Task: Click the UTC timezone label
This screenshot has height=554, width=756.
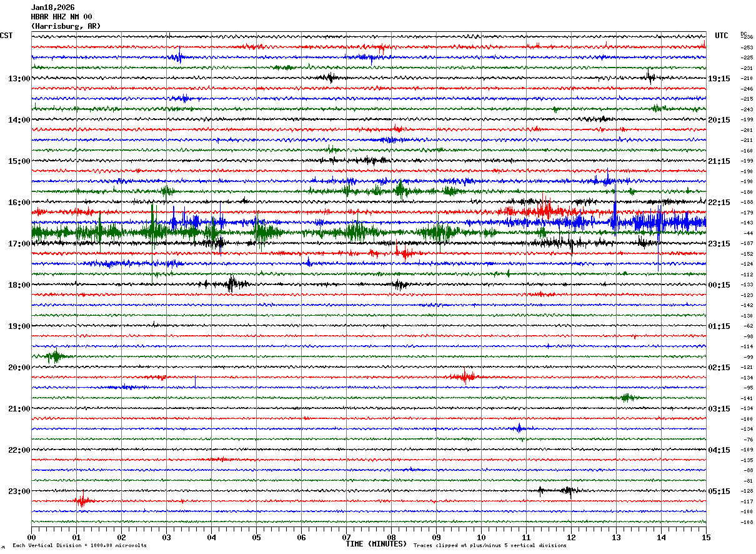Action: pyautogui.click(x=722, y=36)
